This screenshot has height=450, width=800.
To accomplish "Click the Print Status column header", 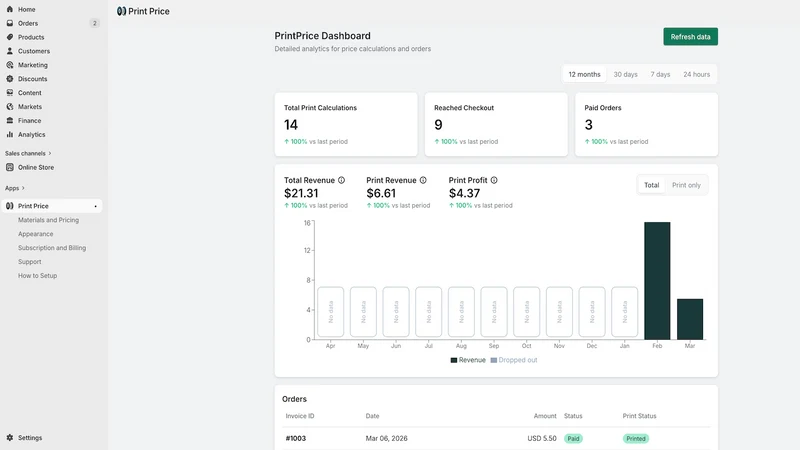I will tap(639, 416).
